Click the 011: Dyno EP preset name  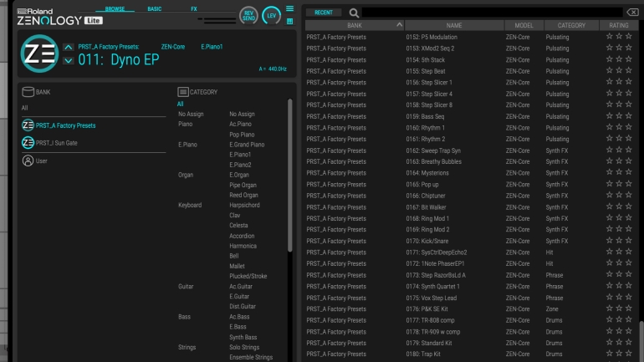(119, 60)
